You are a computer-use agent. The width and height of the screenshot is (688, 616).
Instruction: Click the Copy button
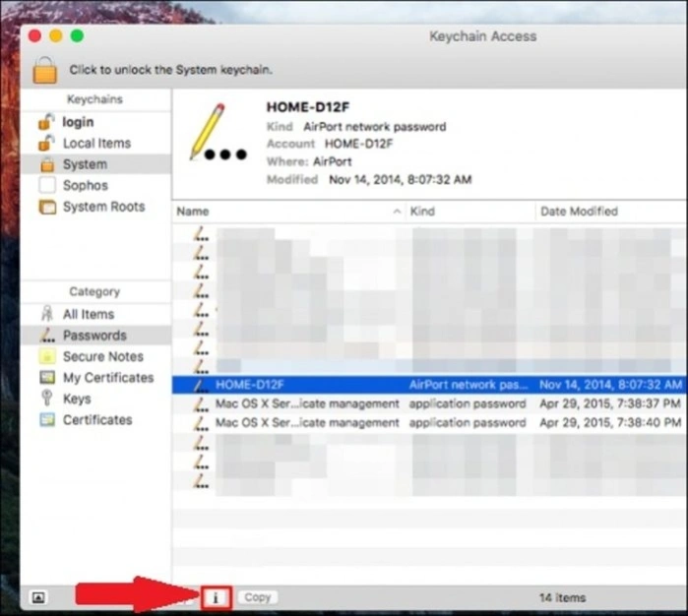point(258,597)
